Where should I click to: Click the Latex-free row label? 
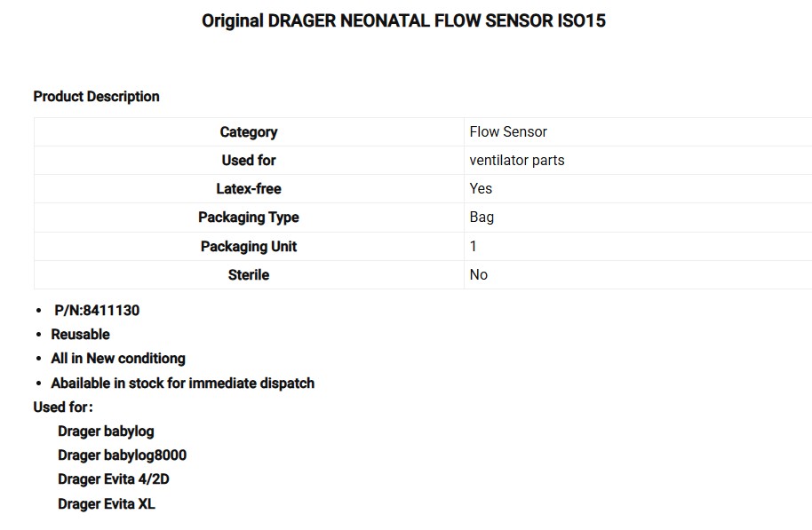click(x=249, y=189)
